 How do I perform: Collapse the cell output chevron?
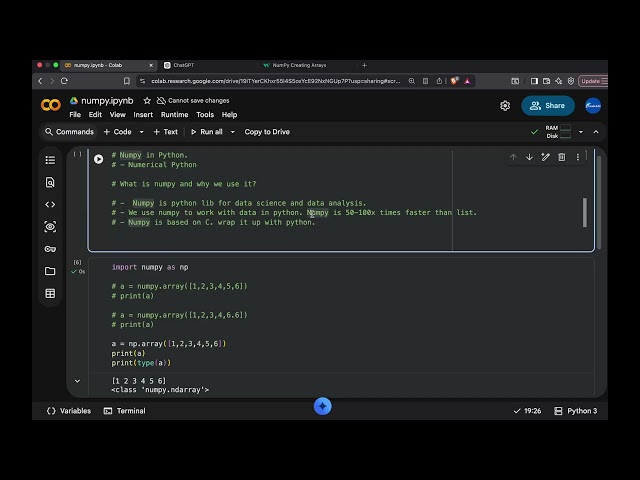click(x=77, y=381)
